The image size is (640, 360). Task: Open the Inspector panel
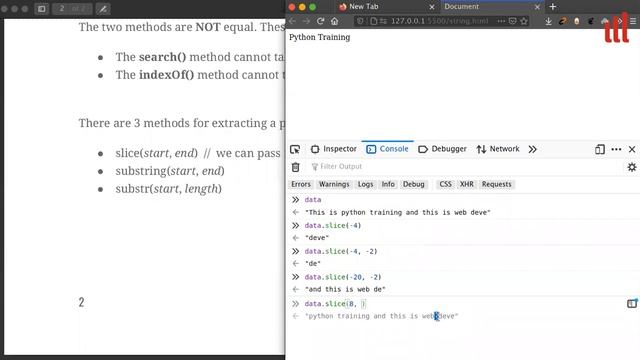pos(333,149)
